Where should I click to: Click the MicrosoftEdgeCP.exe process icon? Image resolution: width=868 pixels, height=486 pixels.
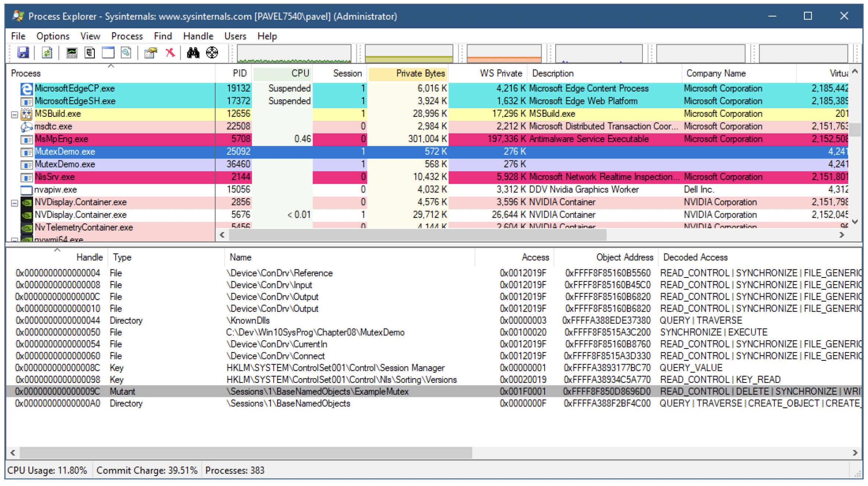tap(26, 88)
